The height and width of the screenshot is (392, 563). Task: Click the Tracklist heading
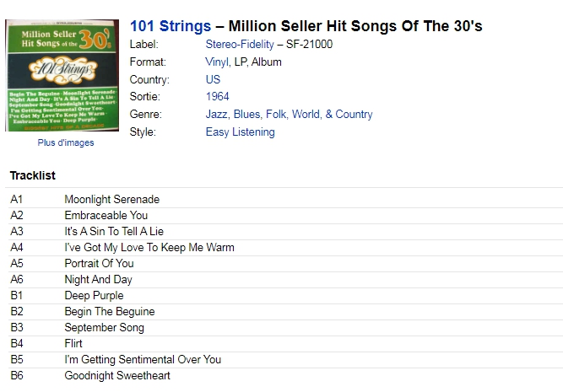tap(33, 175)
